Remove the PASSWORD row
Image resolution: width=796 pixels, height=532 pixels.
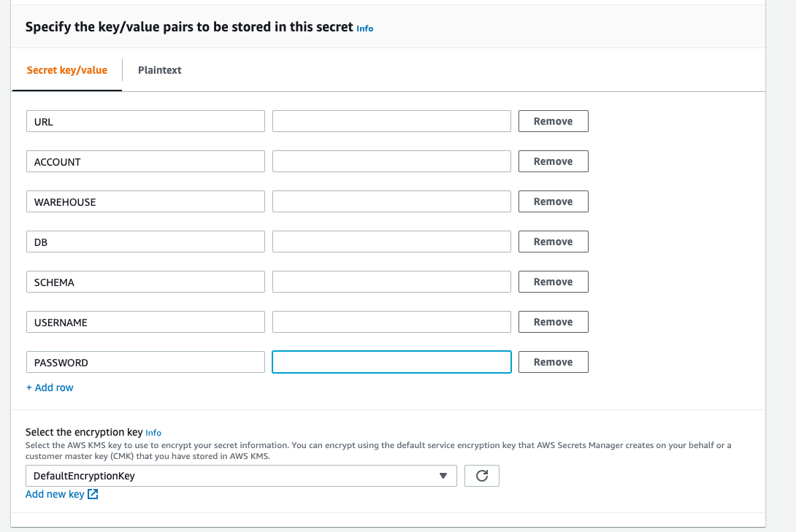point(553,362)
